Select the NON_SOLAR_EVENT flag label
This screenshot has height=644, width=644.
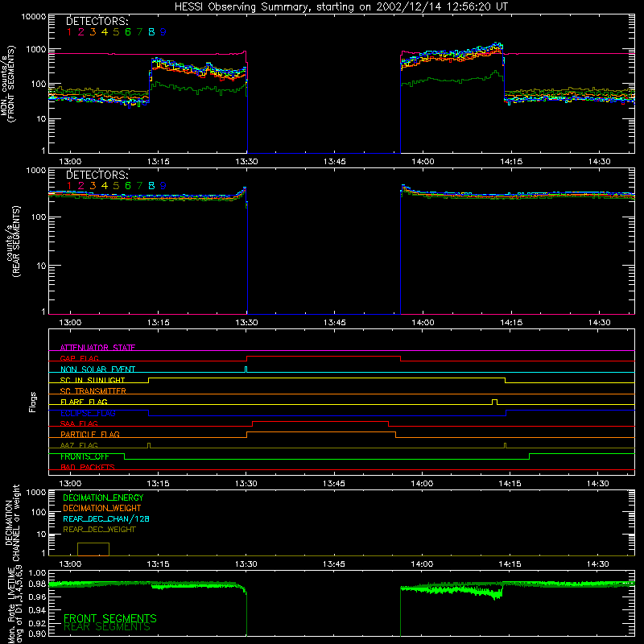[x=97, y=369]
